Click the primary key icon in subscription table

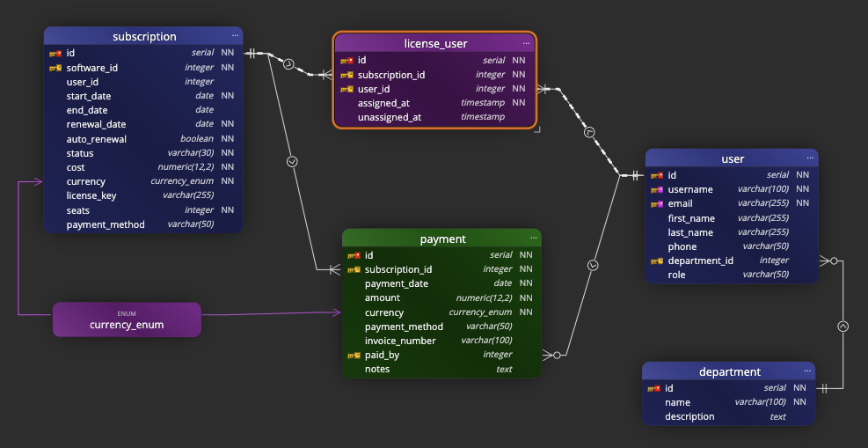point(55,54)
